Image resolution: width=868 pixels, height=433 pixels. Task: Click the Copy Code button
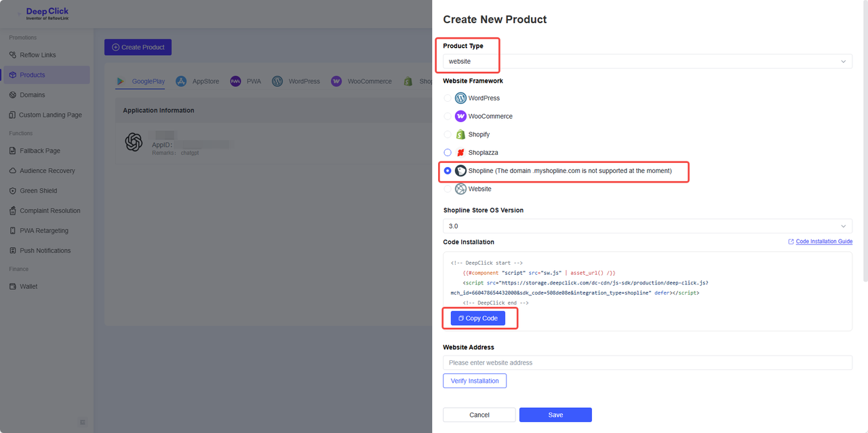[478, 318]
